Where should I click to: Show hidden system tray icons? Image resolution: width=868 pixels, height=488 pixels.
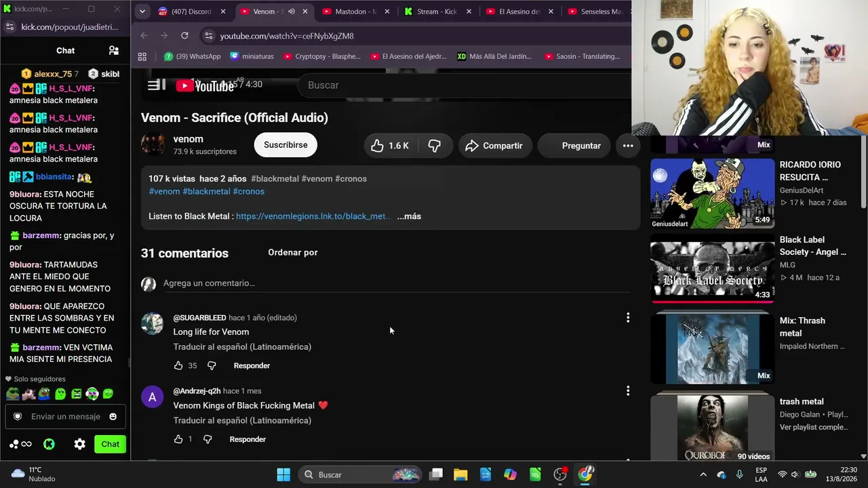[703, 474]
